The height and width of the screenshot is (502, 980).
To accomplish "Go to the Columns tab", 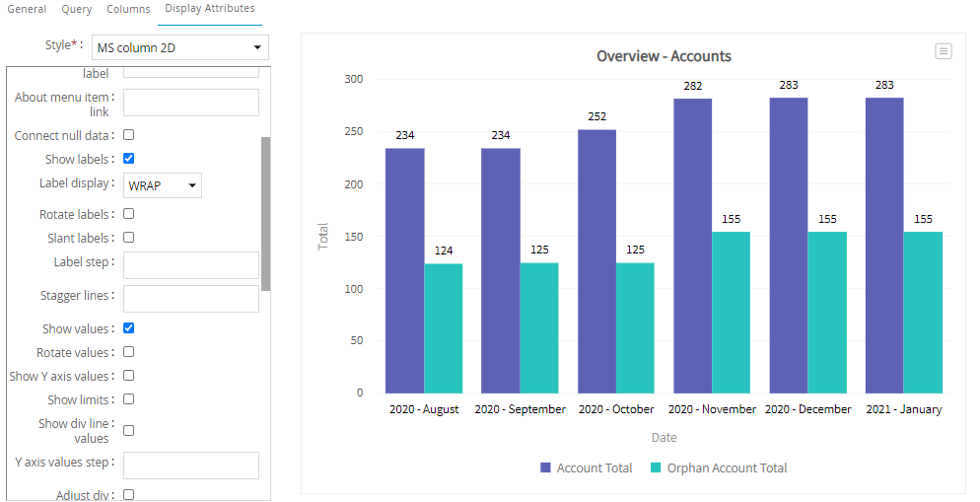I will [x=128, y=10].
